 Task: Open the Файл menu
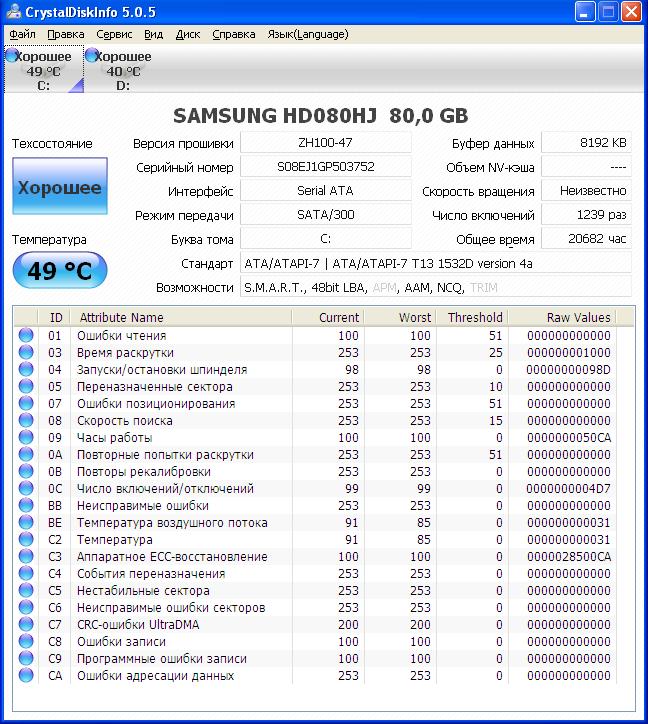pyautogui.click(x=22, y=34)
